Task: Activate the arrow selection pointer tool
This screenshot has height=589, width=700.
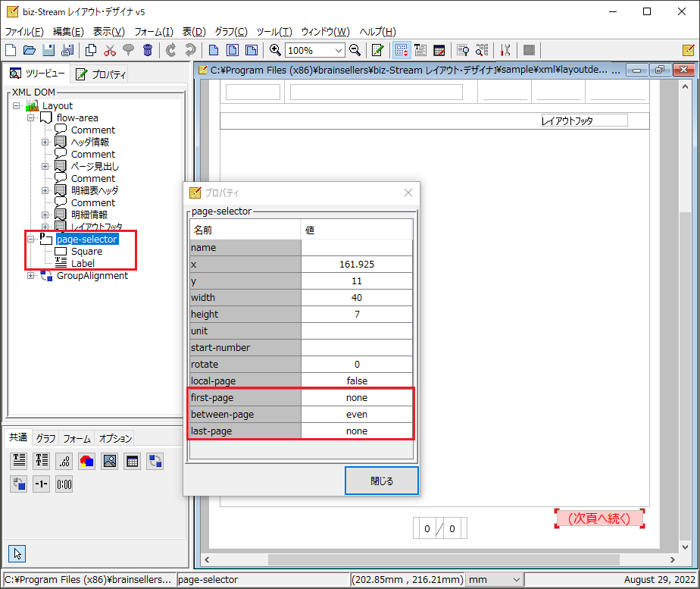Action: 17,553
